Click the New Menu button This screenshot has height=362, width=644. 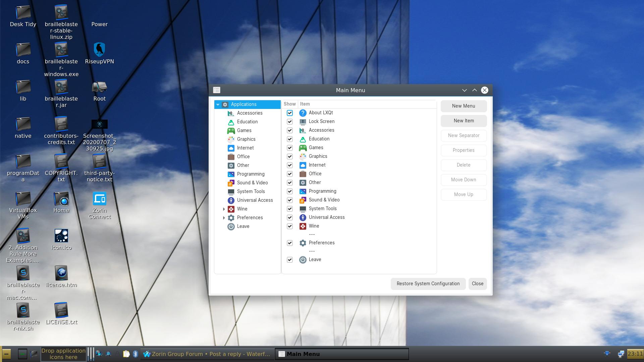tap(463, 106)
